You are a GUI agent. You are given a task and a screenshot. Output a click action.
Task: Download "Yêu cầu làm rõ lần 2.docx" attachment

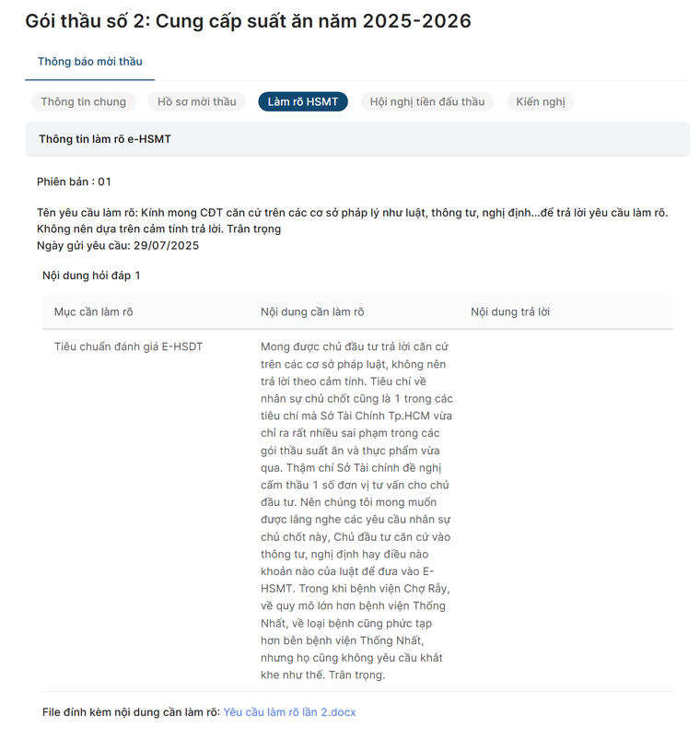(289, 712)
